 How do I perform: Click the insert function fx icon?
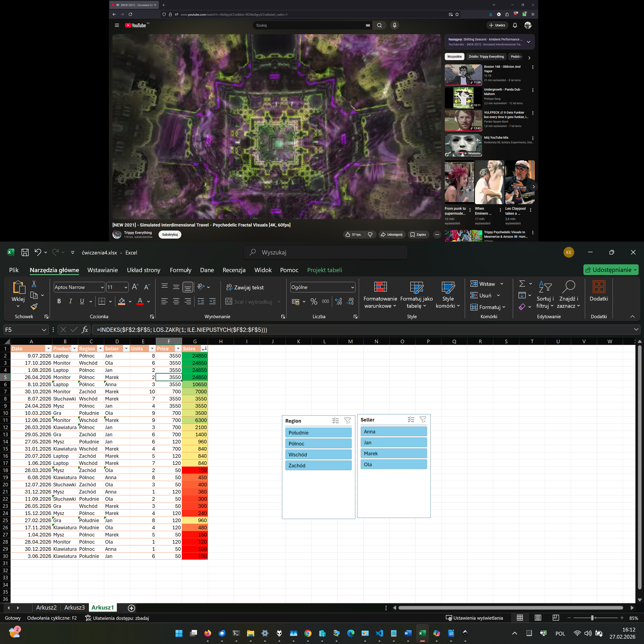[x=85, y=330]
